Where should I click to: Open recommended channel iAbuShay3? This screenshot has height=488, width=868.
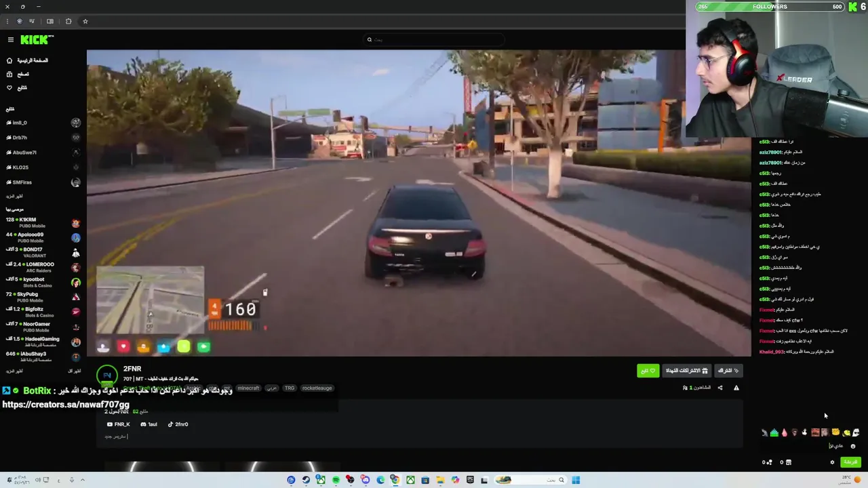point(43,357)
